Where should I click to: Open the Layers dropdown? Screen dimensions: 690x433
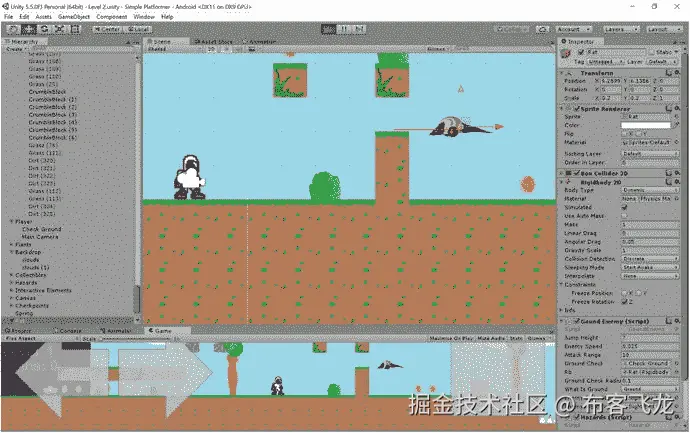point(621,29)
